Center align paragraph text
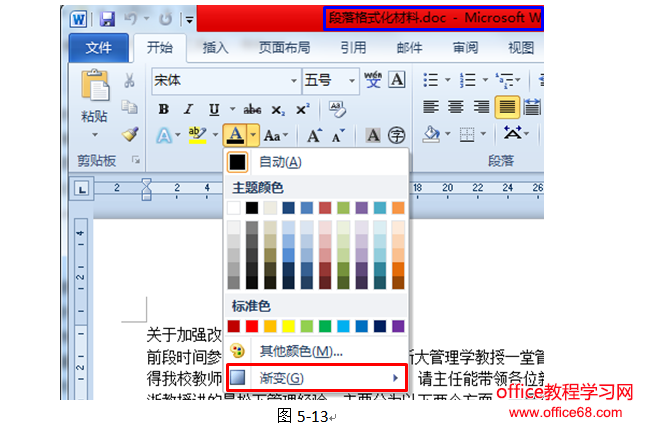This screenshot has width=652, height=429. tap(456, 107)
